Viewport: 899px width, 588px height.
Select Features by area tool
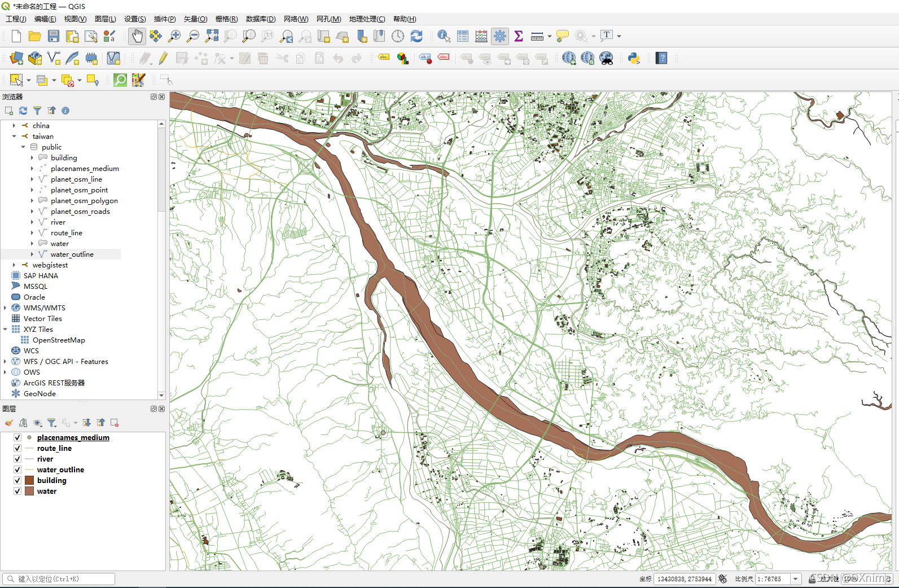pyautogui.click(x=16, y=80)
